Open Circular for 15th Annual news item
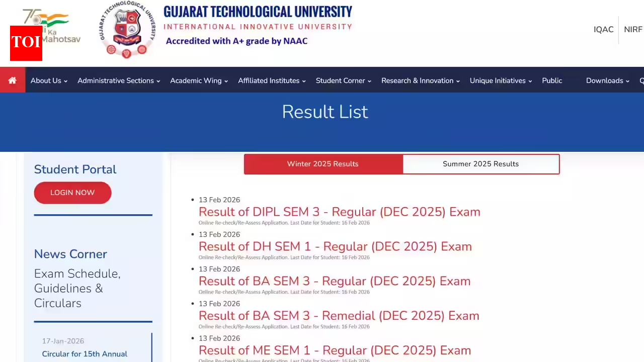 pos(85,353)
